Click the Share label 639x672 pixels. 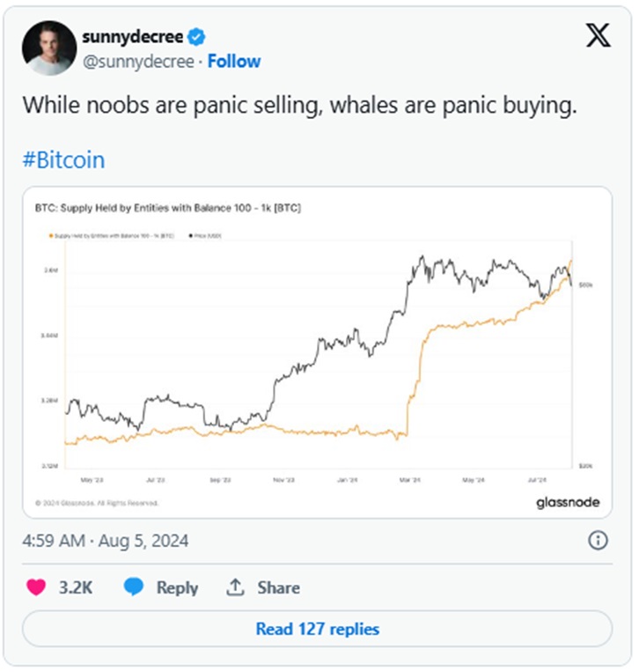click(278, 587)
